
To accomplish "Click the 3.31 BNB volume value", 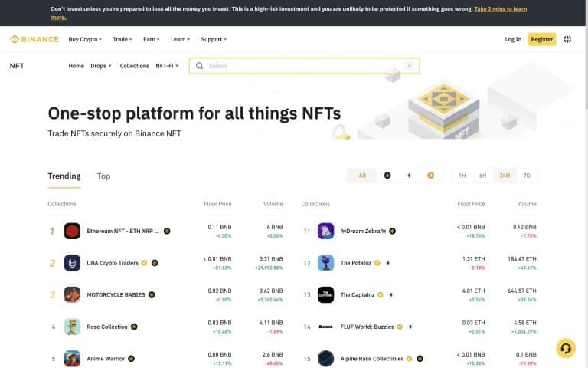I will (x=271, y=258).
